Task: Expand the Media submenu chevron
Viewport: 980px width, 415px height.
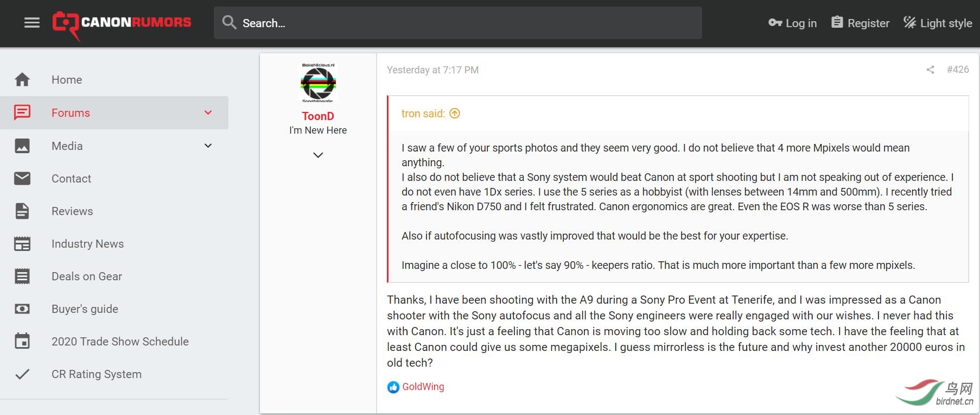Action: [x=208, y=146]
